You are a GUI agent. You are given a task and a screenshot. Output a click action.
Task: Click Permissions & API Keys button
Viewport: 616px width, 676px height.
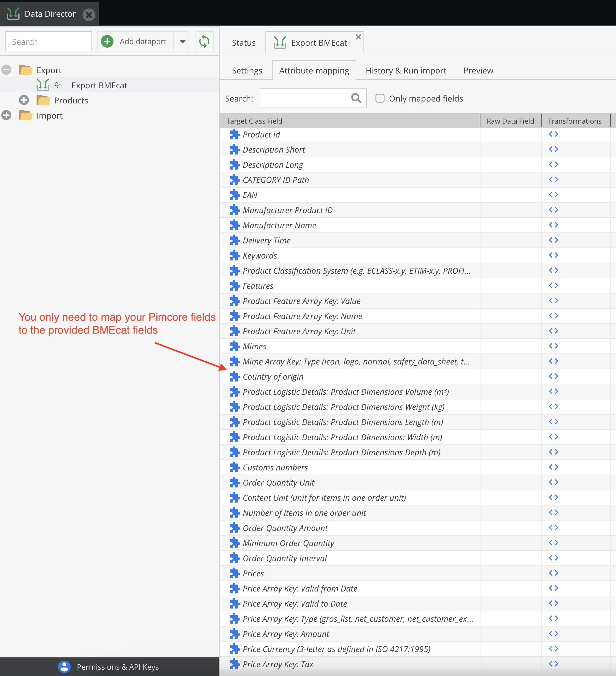pos(117,667)
